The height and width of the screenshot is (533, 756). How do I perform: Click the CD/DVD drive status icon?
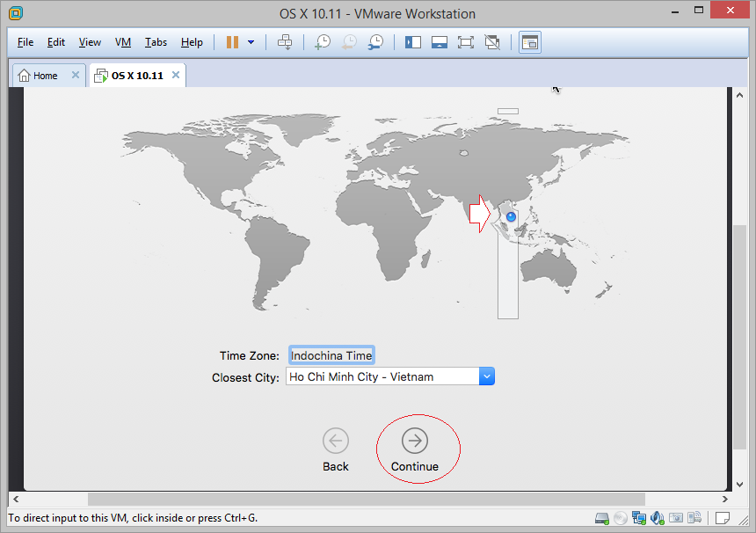[x=621, y=519]
